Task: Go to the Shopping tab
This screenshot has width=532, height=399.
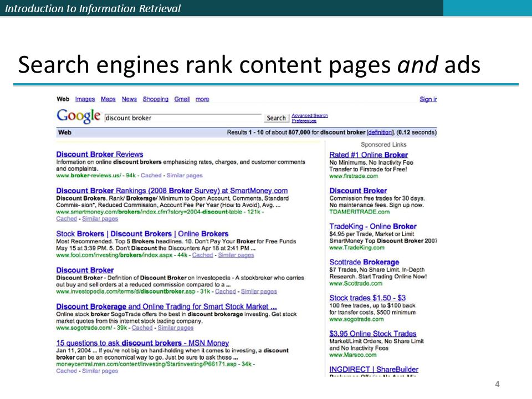Action: [x=155, y=99]
